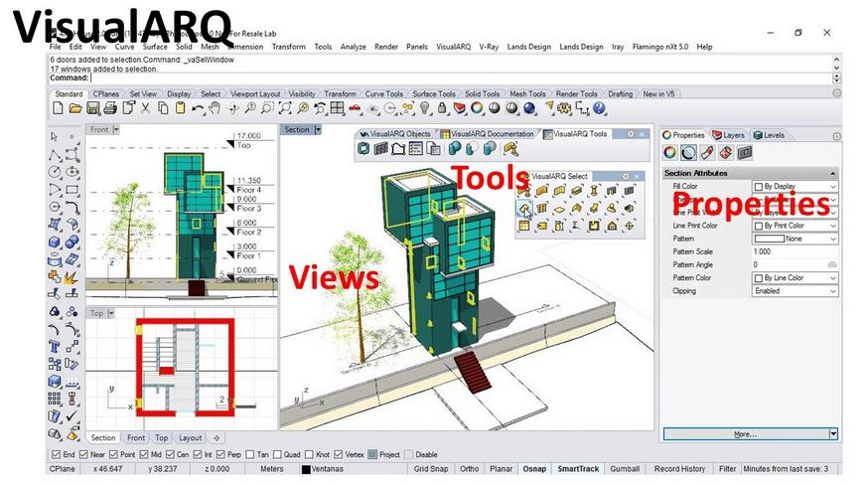Click the black Ventanas layer color swatch

pos(307,469)
